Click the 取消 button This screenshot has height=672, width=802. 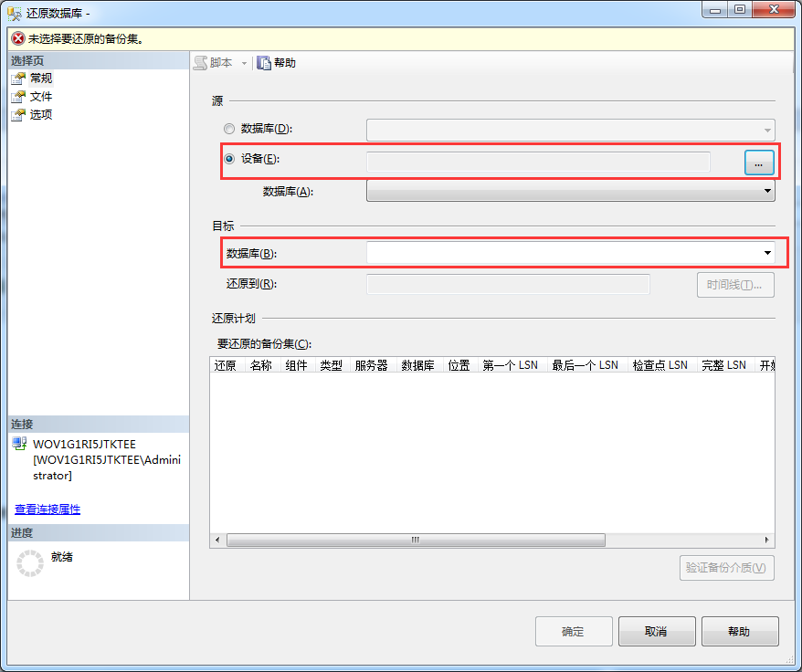point(656,632)
